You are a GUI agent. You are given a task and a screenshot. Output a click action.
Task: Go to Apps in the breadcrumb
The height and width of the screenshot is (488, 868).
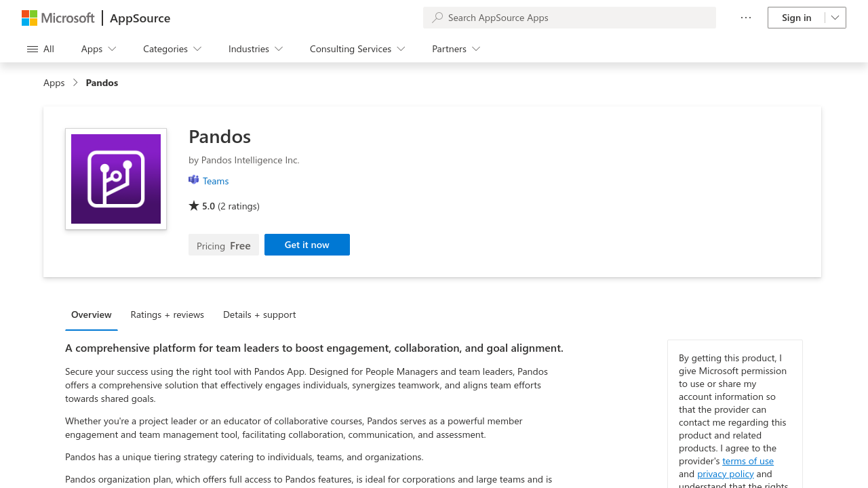[54, 83]
